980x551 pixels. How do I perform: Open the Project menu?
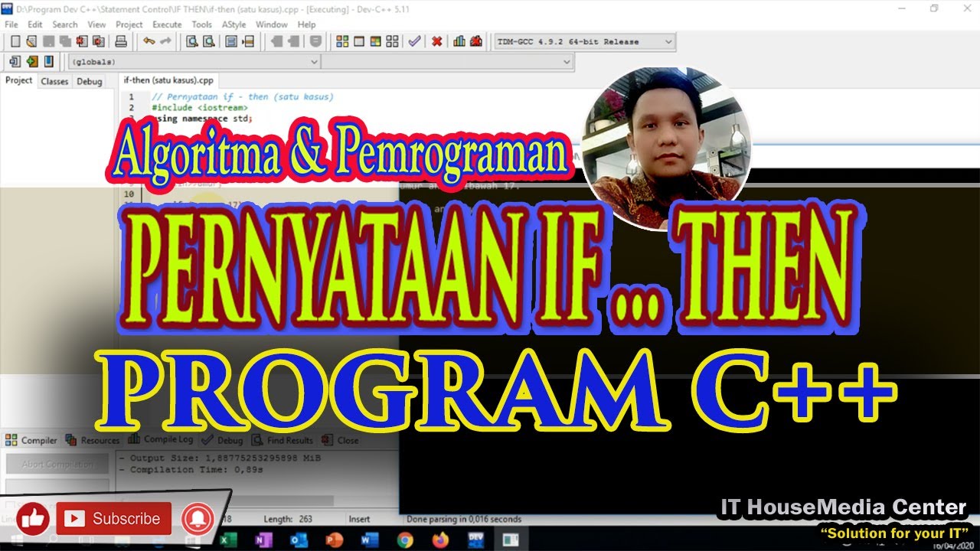pos(129,24)
